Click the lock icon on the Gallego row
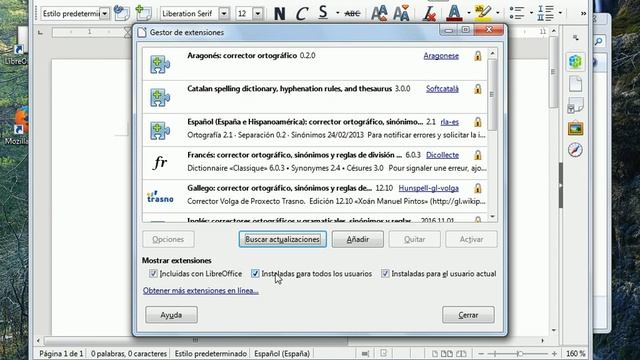 pyautogui.click(x=478, y=188)
